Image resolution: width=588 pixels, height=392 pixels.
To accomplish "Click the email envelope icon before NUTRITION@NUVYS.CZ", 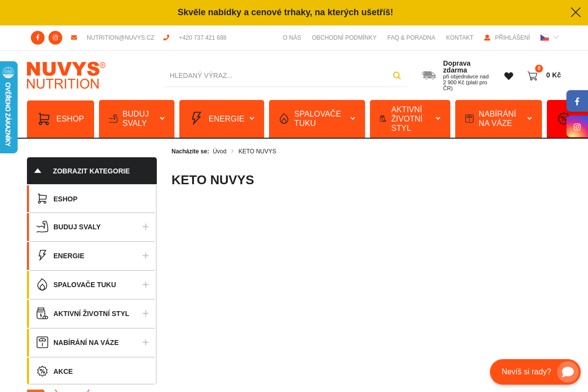I will coord(74,37).
